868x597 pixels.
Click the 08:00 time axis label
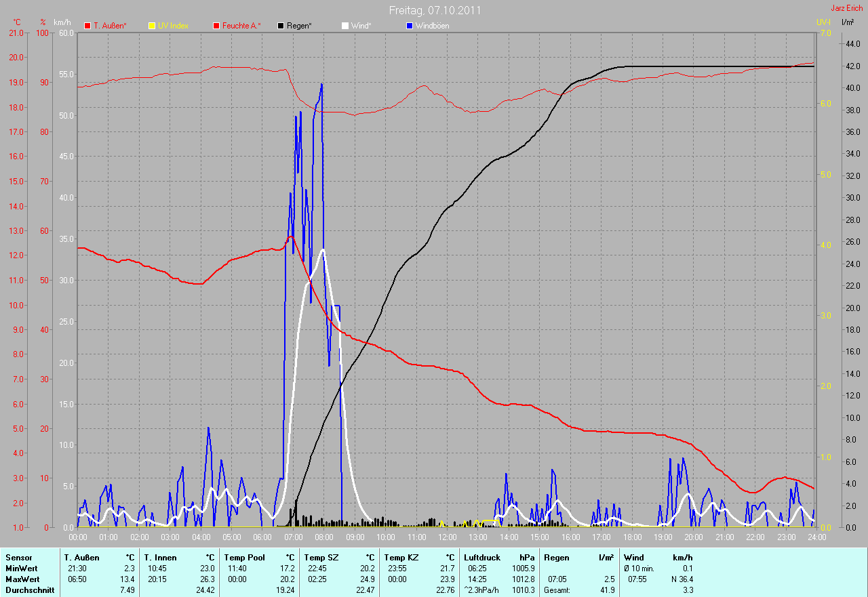pyautogui.click(x=323, y=537)
